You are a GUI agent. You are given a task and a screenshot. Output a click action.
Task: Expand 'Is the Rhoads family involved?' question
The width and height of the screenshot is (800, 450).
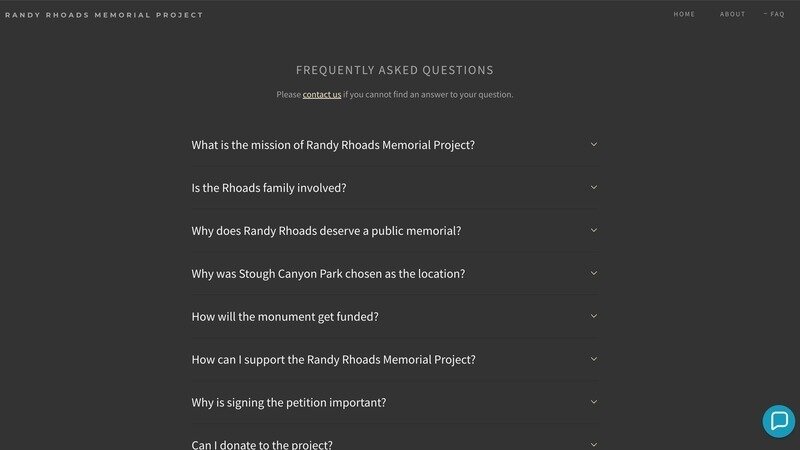pos(395,188)
